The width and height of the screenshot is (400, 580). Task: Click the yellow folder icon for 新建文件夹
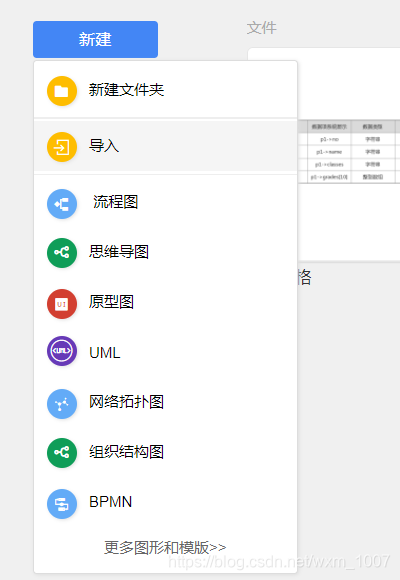pyautogui.click(x=62, y=91)
